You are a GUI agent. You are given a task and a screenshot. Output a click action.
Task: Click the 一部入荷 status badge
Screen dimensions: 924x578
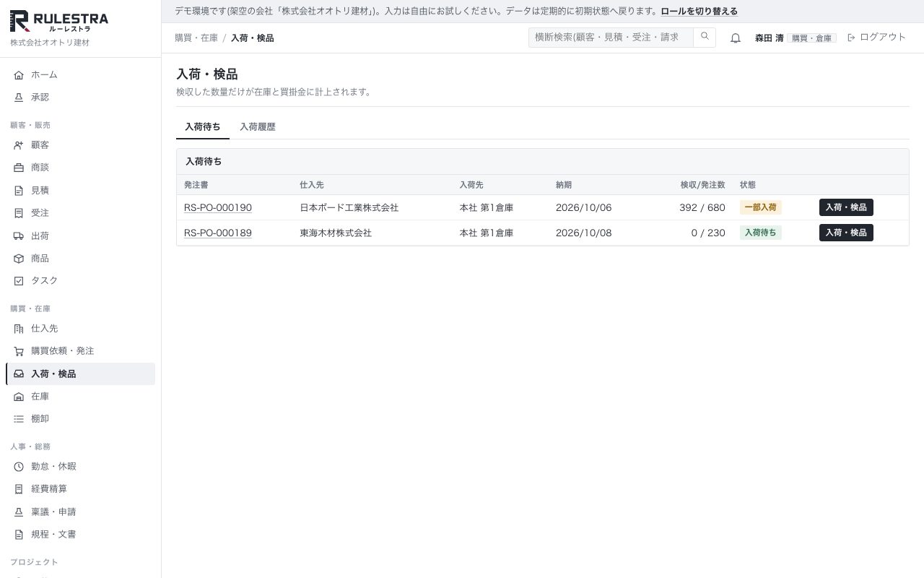(x=761, y=207)
